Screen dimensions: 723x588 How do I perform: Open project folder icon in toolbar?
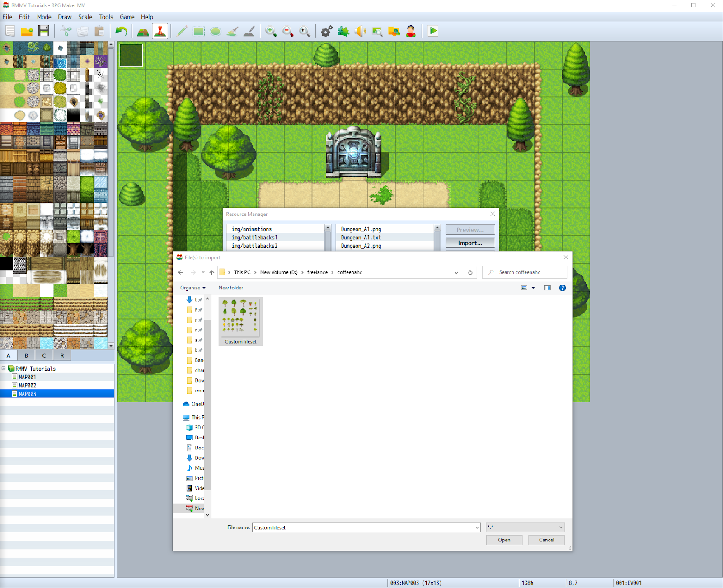[x=27, y=31]
